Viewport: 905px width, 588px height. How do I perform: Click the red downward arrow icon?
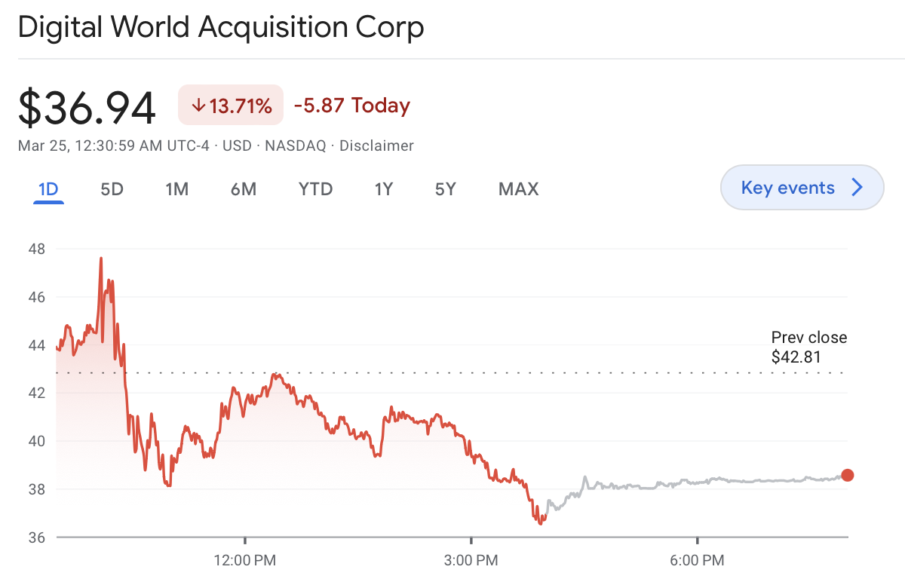pos(198,106)
